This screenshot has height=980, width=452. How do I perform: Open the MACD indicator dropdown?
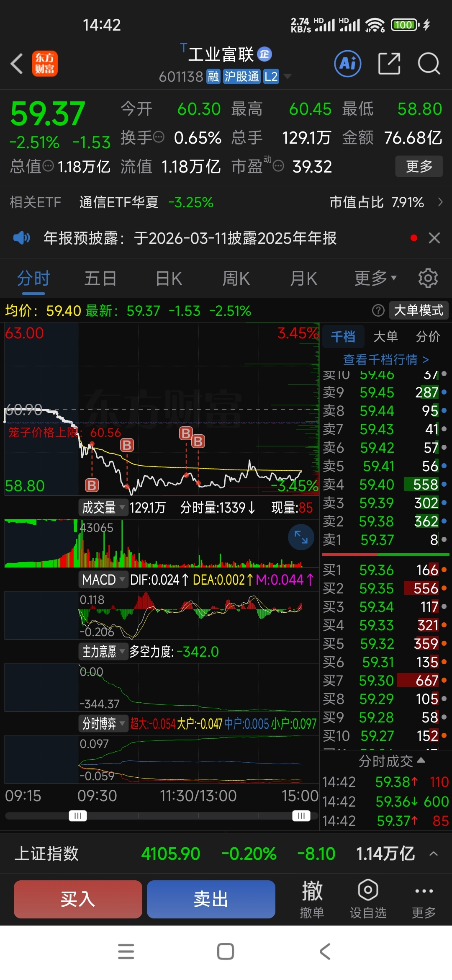(103, 580)
